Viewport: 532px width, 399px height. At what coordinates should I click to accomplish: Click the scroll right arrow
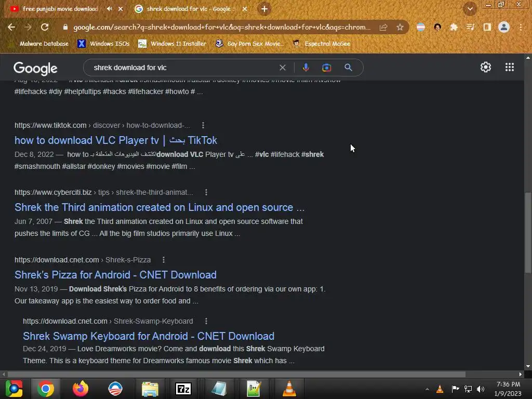pos(521,374)
